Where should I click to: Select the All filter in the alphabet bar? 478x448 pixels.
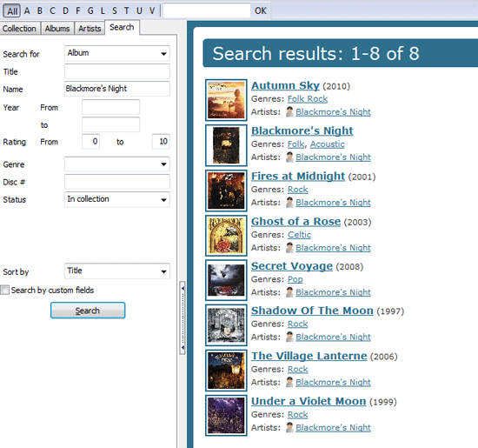point(12,11)
